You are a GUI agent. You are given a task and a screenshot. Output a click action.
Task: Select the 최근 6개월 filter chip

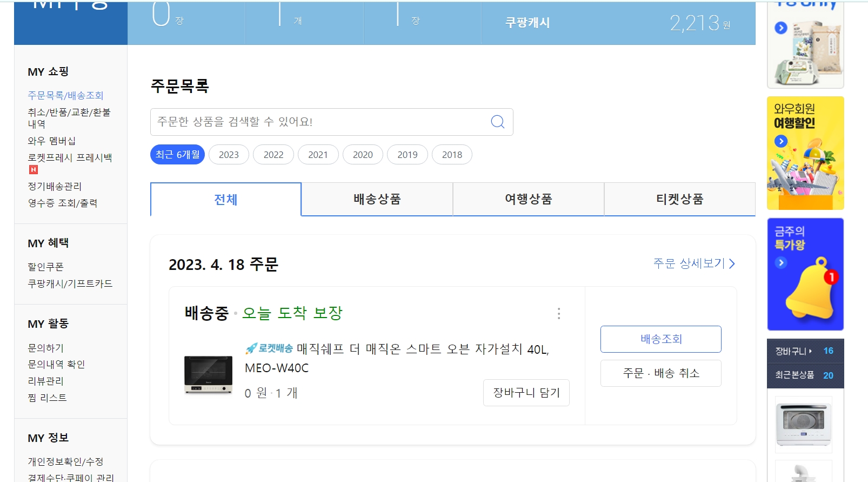pyautogui.click(x=177, y=154)
